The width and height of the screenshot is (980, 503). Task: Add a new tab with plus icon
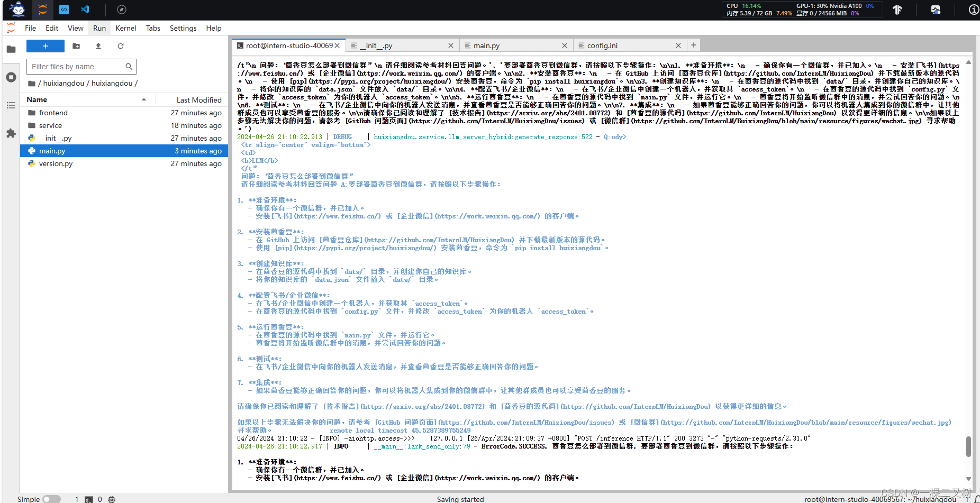[694, 45]
